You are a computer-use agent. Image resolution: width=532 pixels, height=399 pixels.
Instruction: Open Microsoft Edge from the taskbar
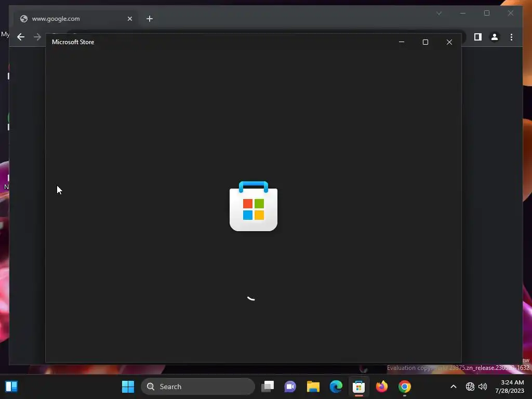coord(336,387)
